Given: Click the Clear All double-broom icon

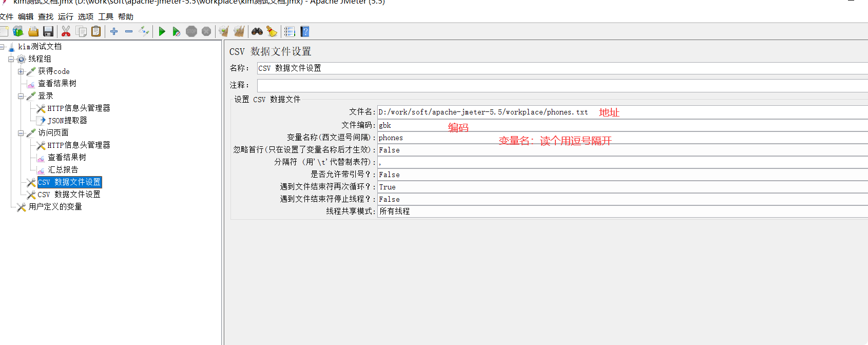Looking at the screenshot, I should (239, 32).
